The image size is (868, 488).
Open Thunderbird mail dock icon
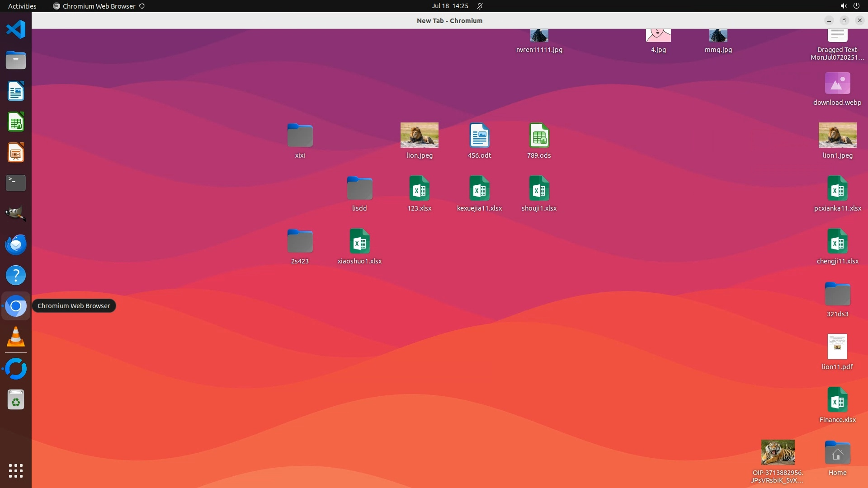tap(16, 244)
